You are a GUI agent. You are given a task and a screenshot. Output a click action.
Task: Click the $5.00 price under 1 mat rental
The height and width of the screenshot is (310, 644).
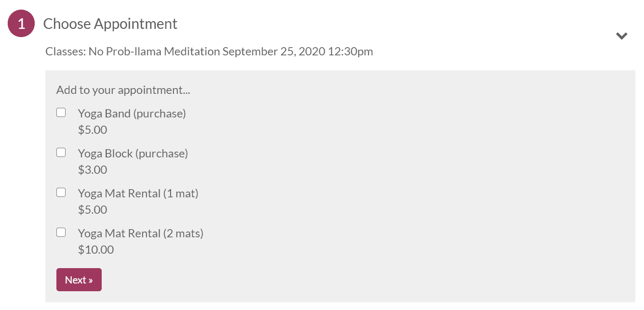click(93, 210)
